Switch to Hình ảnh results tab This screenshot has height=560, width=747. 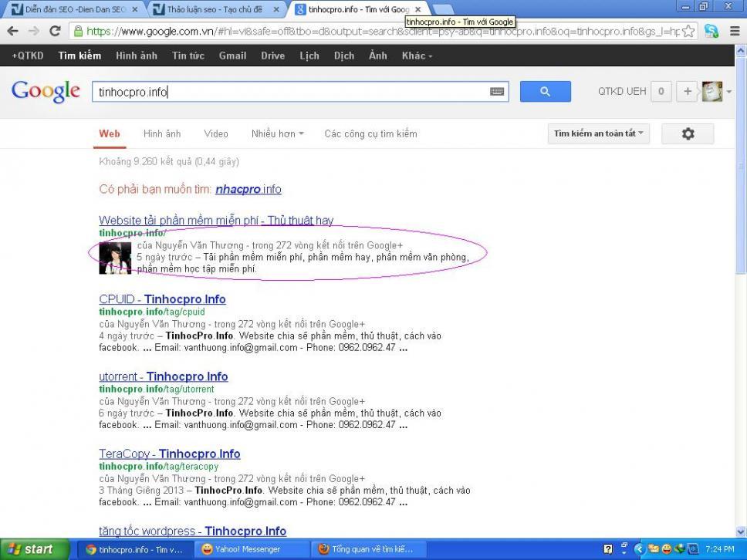tap(162, 133)
